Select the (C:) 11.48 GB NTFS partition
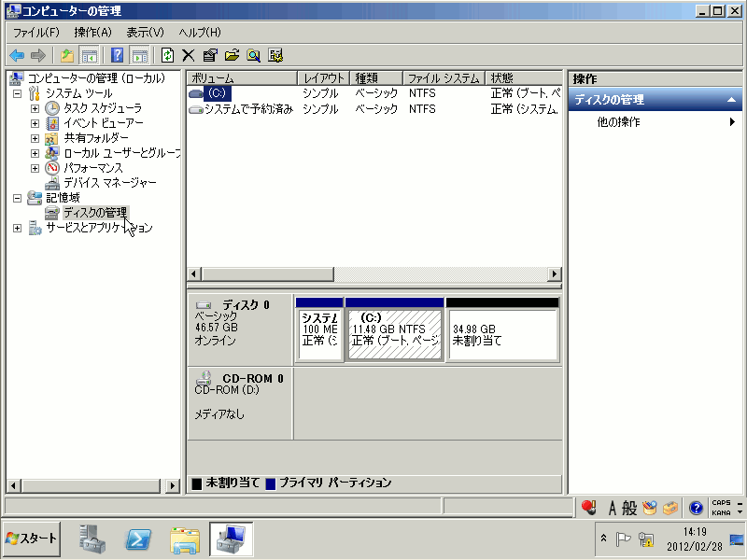 click(x=394, y=329)
